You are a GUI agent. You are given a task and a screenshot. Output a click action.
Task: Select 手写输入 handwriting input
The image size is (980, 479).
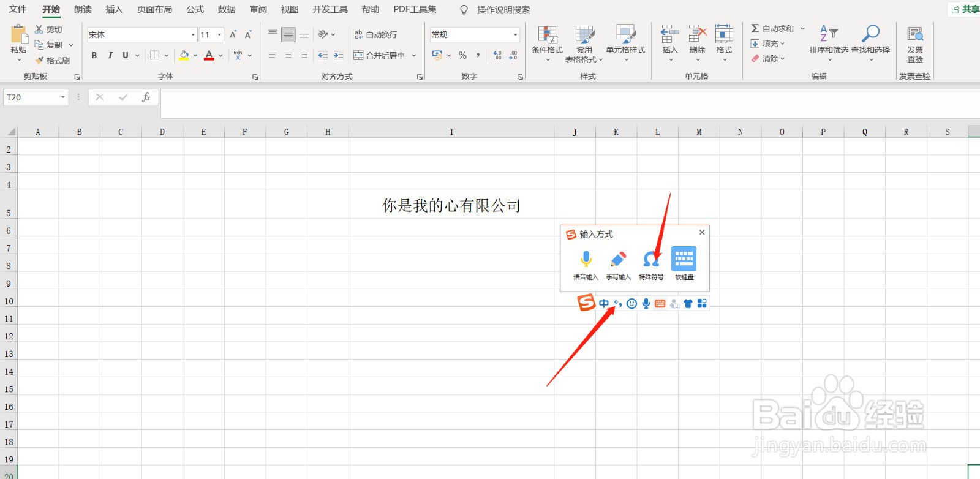[618, 265]
